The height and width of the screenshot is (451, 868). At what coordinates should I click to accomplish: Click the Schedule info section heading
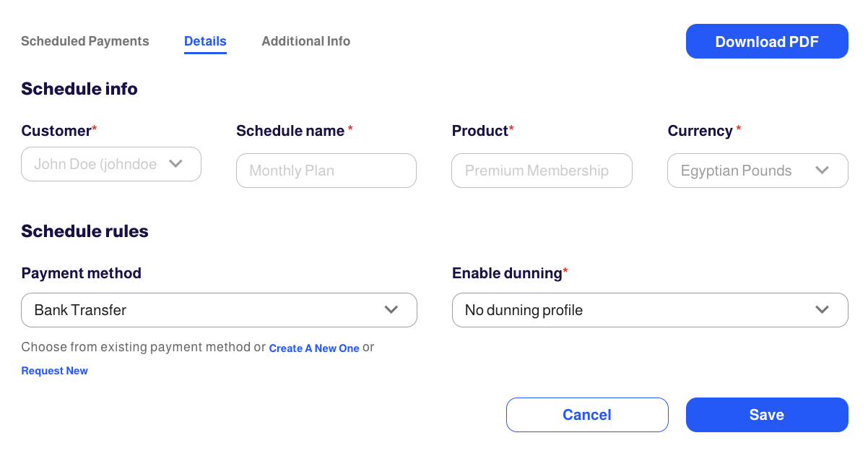[x=79, y=89]
